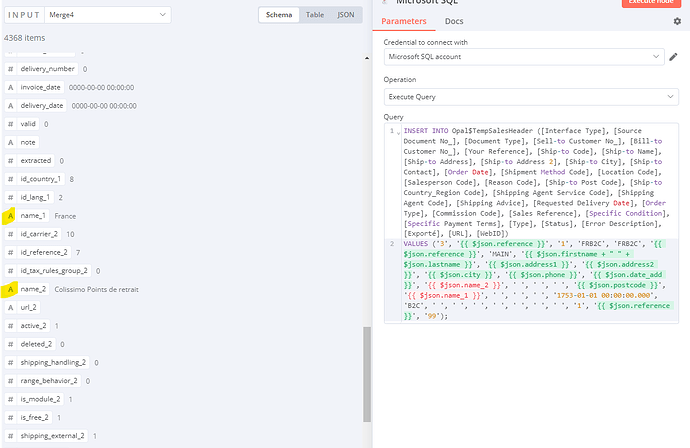Click the string type icon beside name_2

tap(10, 289)
